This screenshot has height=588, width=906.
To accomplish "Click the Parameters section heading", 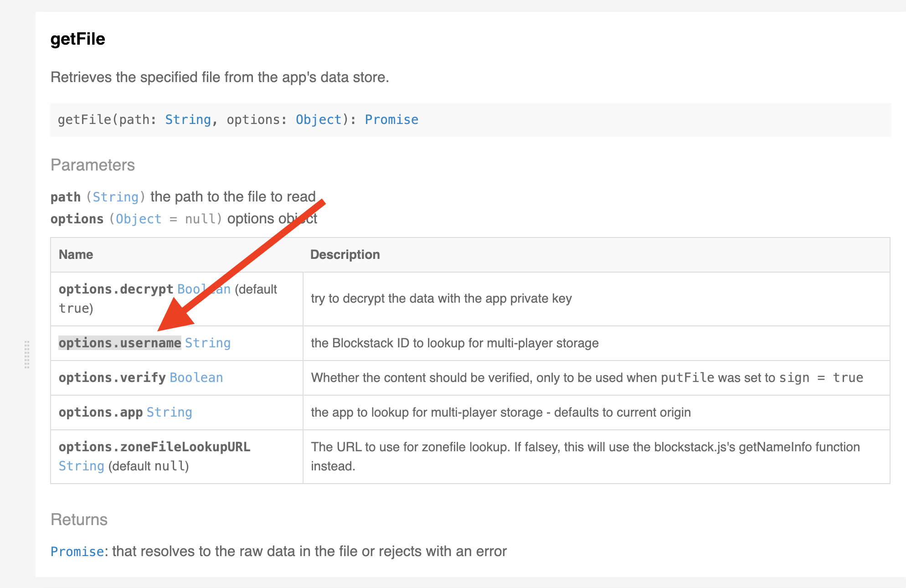I will [93, 165].
